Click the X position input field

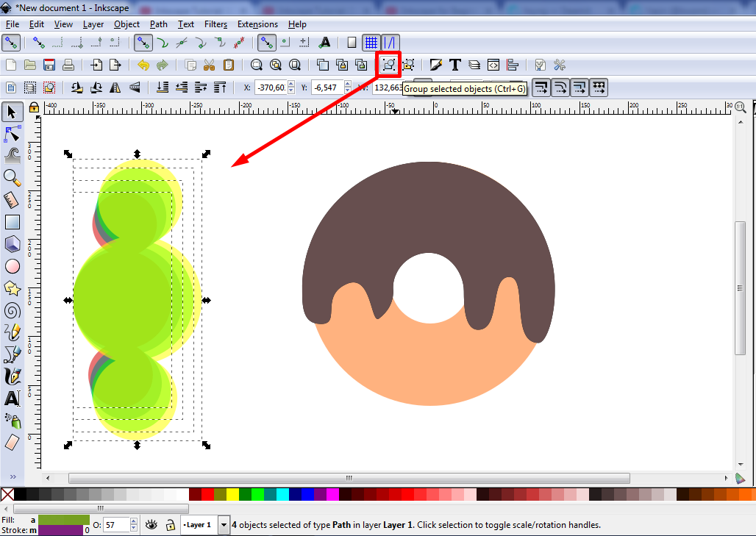coord(271,87)
